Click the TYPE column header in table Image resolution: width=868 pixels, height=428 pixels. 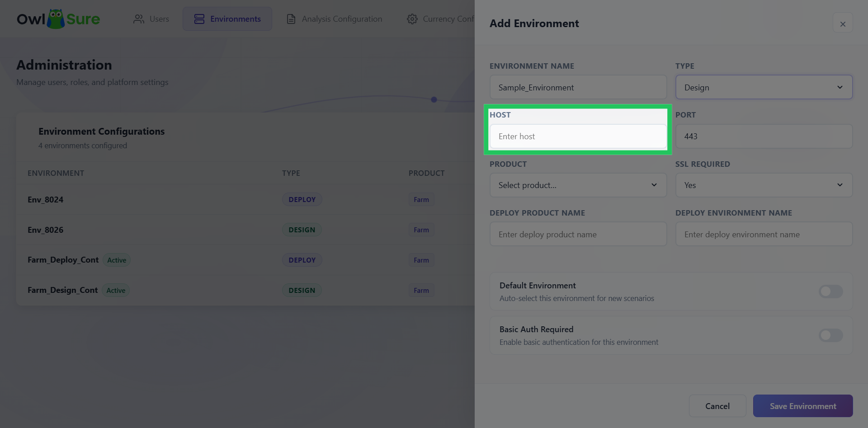click(x=291, y=173)
